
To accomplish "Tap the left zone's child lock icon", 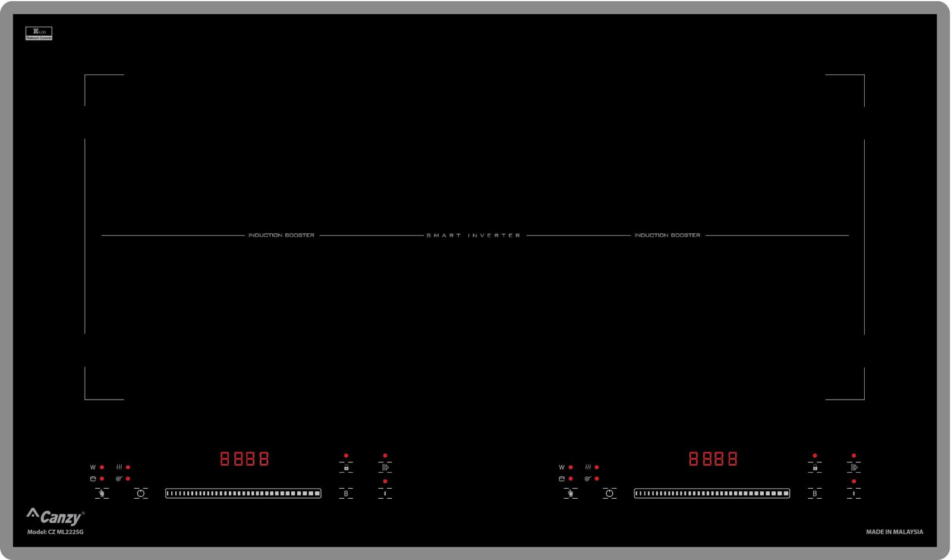I will 346,467.
